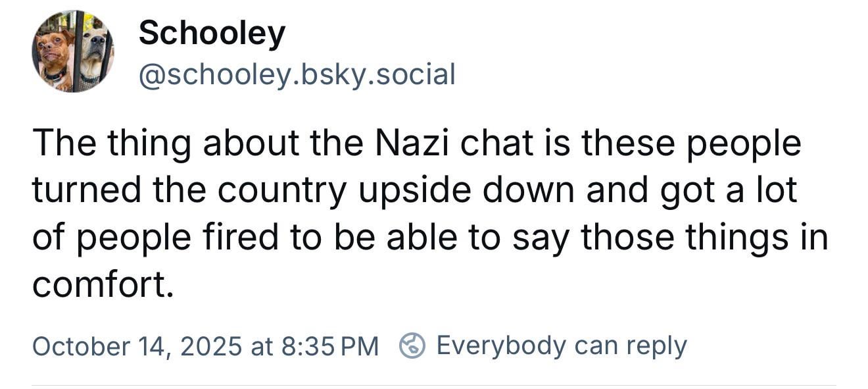The image size is (868, 389).
Task: Click the word "comfort." ending the post
Action: coord(103,284)
